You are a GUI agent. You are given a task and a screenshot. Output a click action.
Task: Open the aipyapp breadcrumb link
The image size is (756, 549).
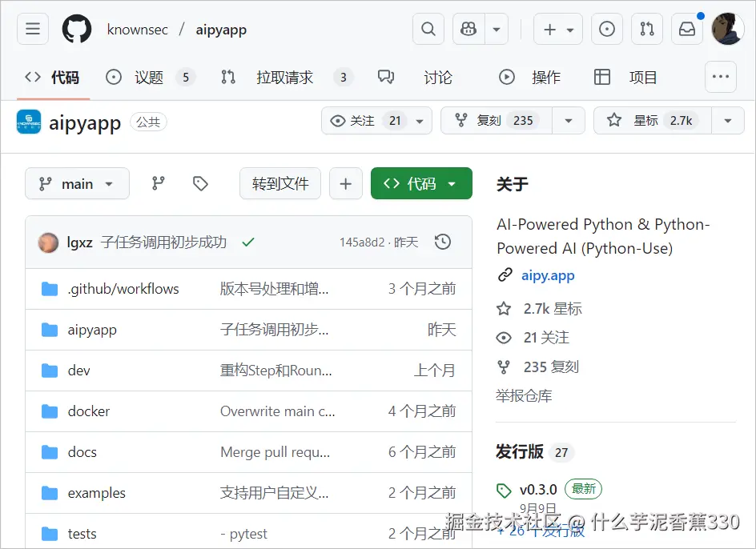coord(221,30)
